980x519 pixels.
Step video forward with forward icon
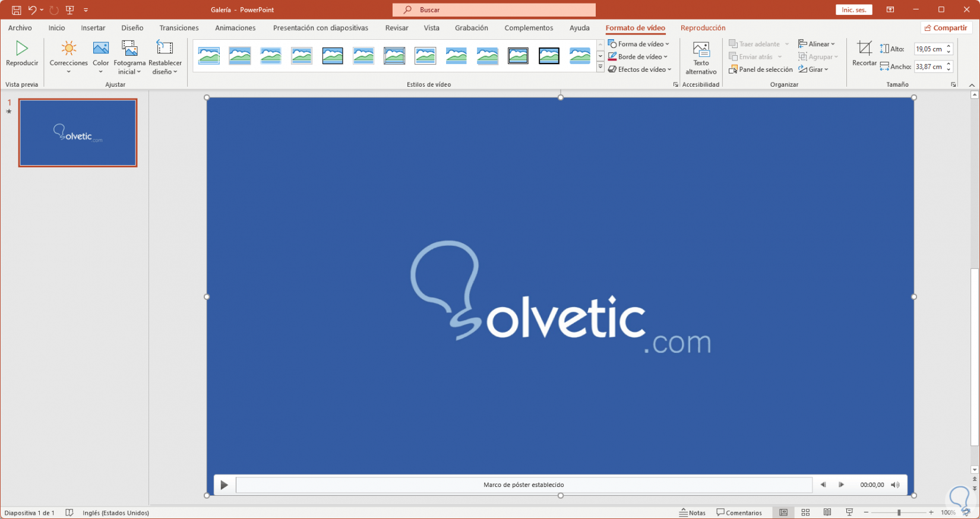(841, 485)
